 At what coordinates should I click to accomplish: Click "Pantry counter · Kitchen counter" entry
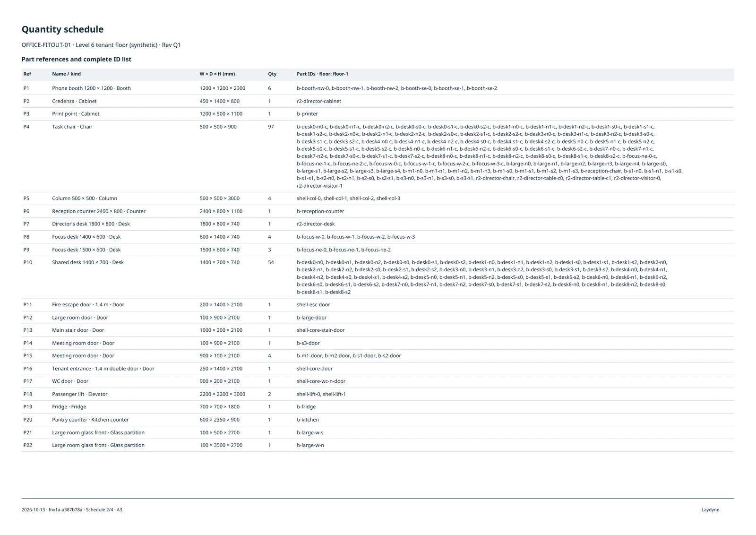(90, 420)
